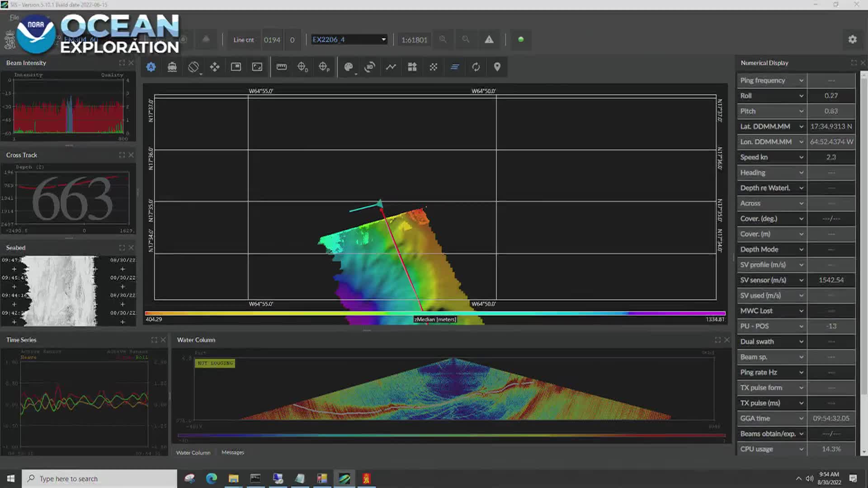Click the location pin marker icon
868x488 pixels.
point(497,67)
